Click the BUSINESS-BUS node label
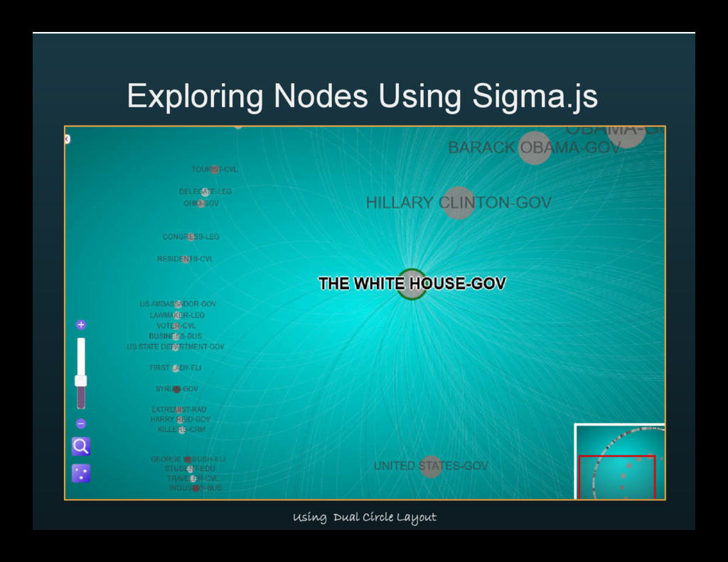 click(176, 336)
